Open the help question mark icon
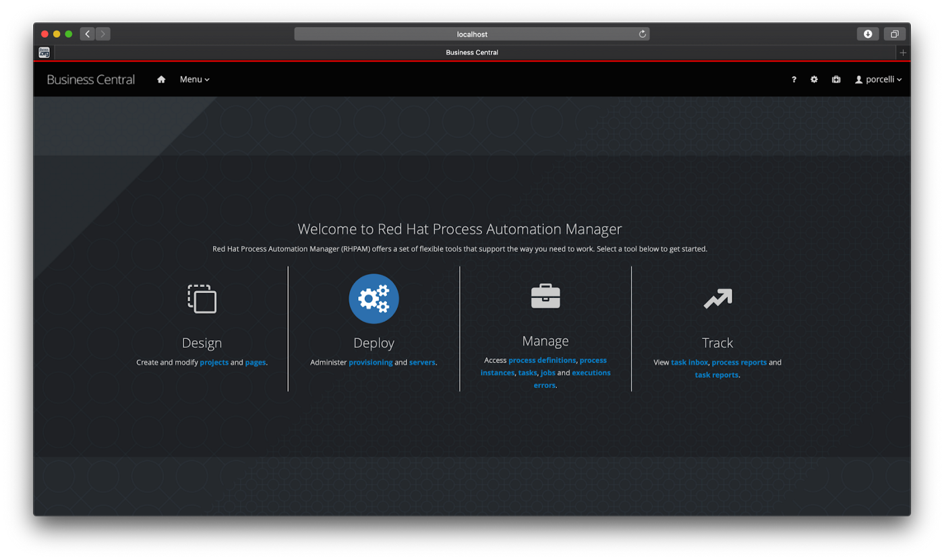The height and width of the screenshot is (560, 944). pyautogui.click(x=794, y=80)
